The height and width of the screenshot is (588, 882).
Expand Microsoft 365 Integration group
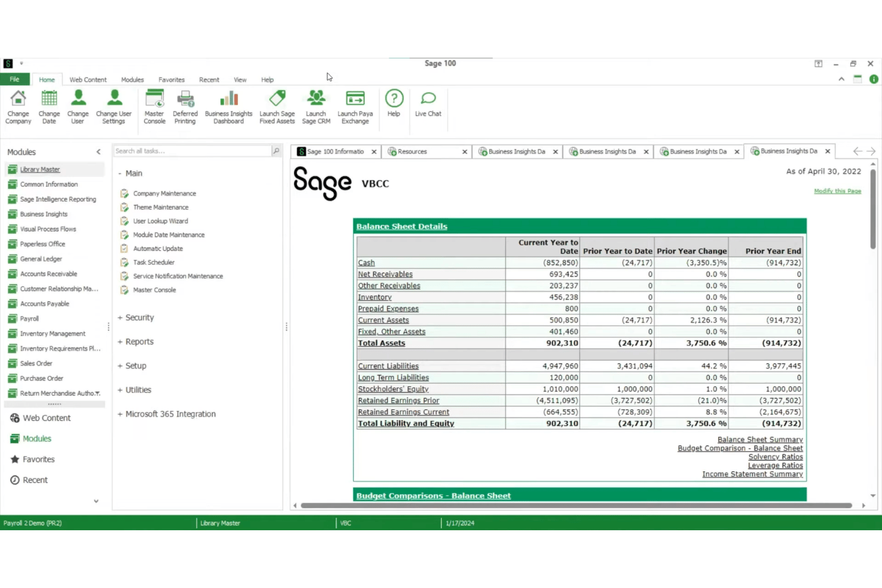[120, 414]
